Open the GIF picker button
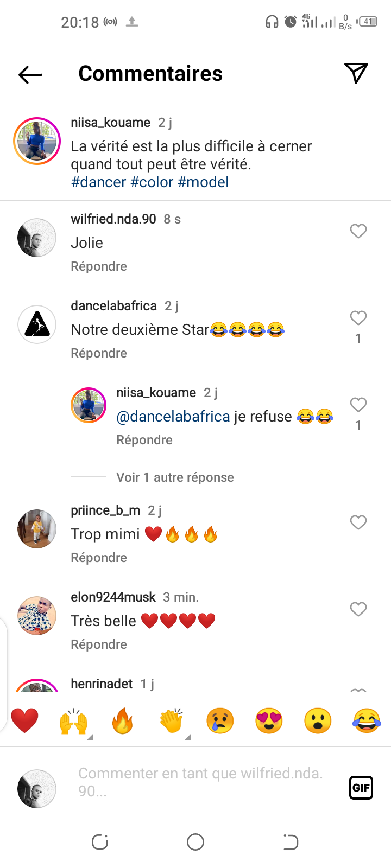Viewport: 391px width, 868px height. [361, 788]
